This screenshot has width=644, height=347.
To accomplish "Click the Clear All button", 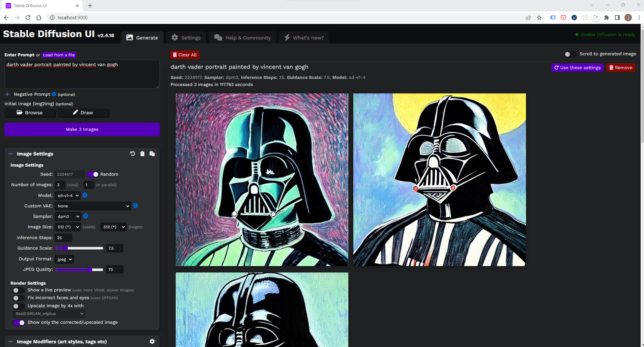I will (185, 55).
